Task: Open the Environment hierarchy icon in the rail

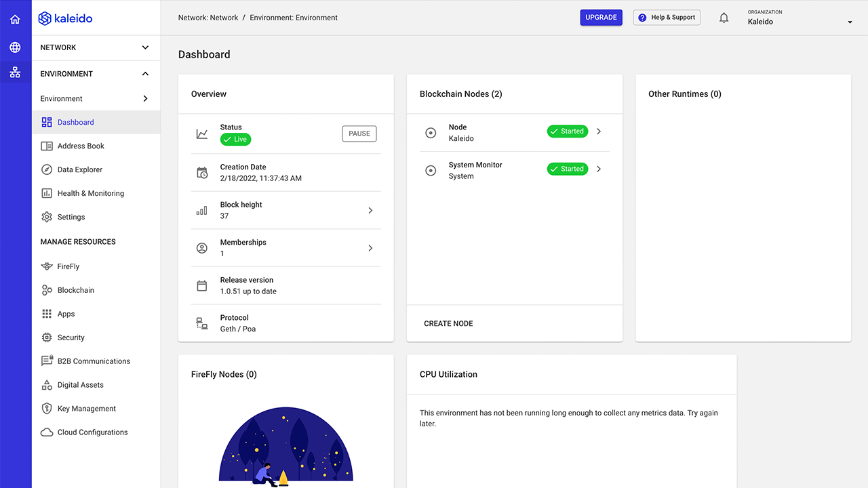Action: click(15, 73)
